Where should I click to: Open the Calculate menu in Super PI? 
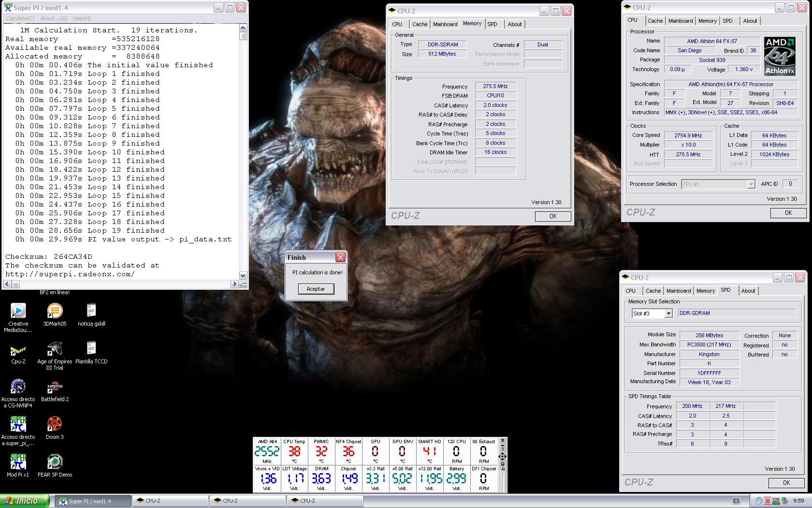(x=20, y=18)
